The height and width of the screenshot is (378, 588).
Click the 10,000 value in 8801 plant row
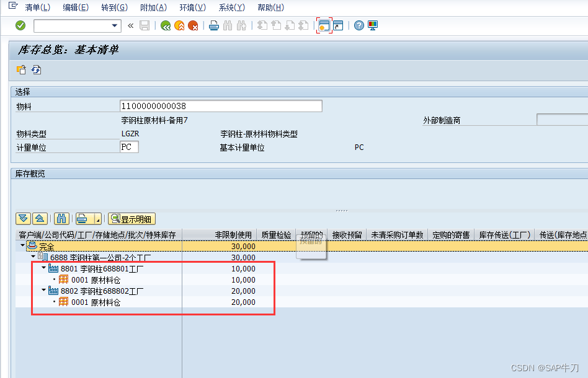pyautogui.click(x=243, y=269)
